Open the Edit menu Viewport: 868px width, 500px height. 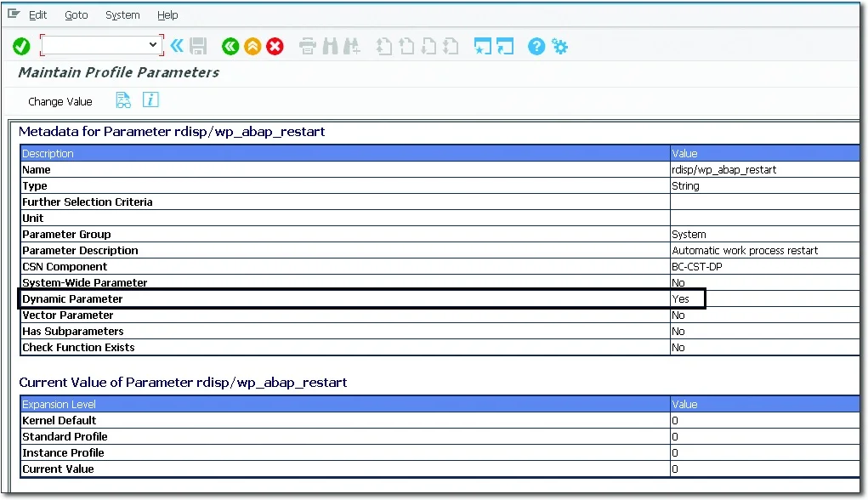tap(37, 14)
